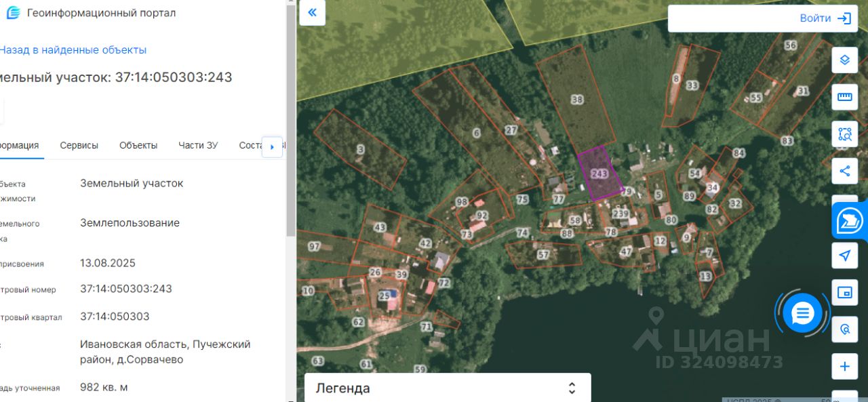This screenshot has height=402, width=868.
Task: Open the cadastral search target icon
Action: pos(845,329)
